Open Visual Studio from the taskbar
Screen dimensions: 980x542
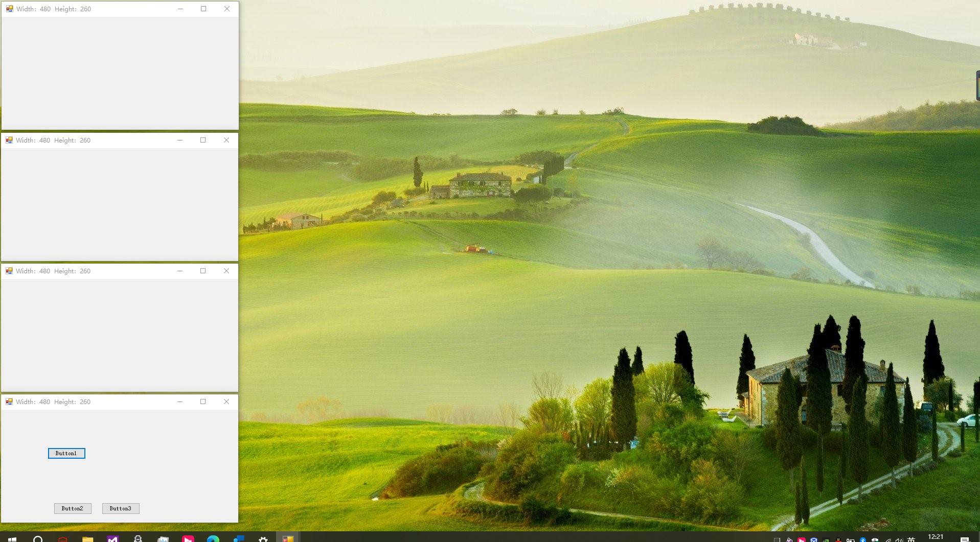click(113, 539)
